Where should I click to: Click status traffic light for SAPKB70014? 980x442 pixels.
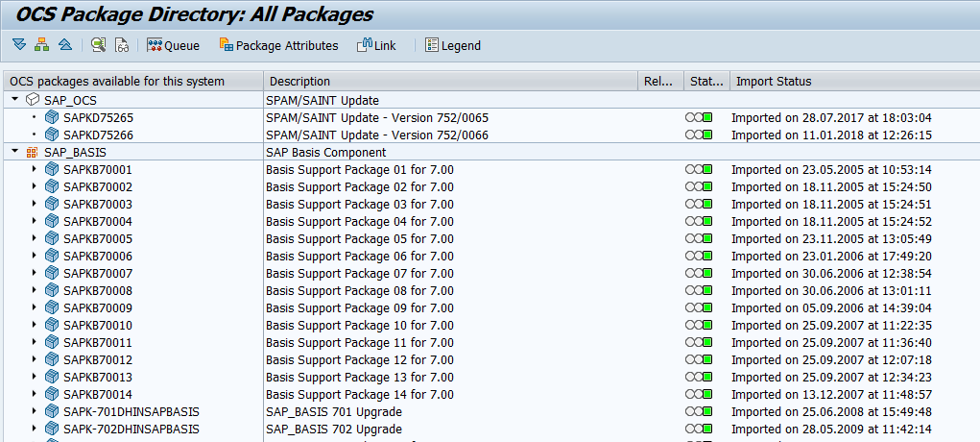pyautogui.click(x=699, y=395)
